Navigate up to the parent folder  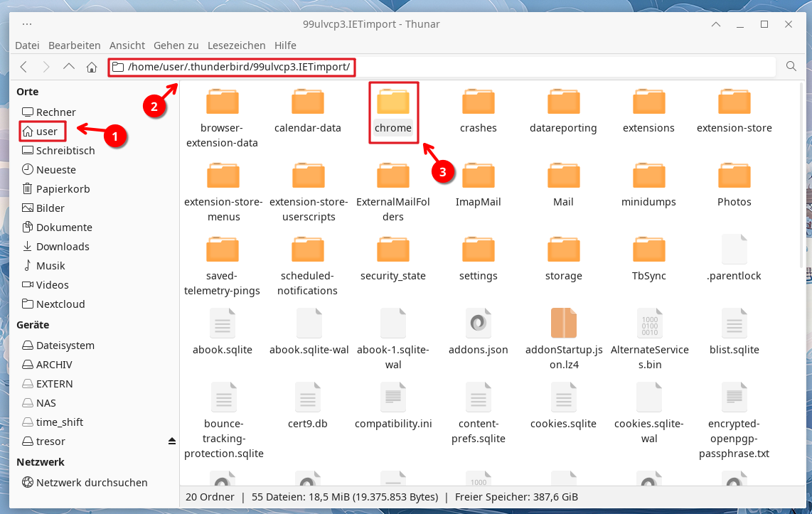pyautogui.click(x=68, y=67)
